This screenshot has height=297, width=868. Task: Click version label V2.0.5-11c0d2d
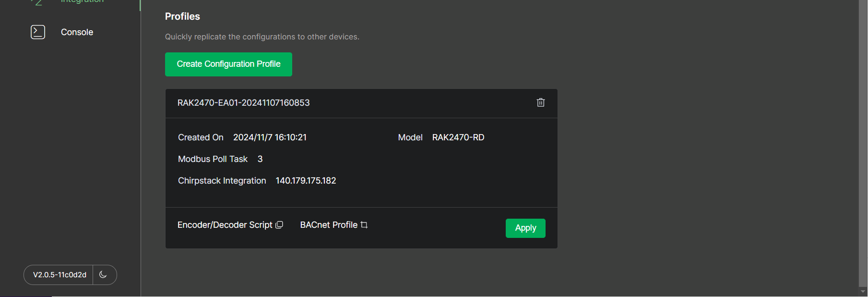[59, 275]
